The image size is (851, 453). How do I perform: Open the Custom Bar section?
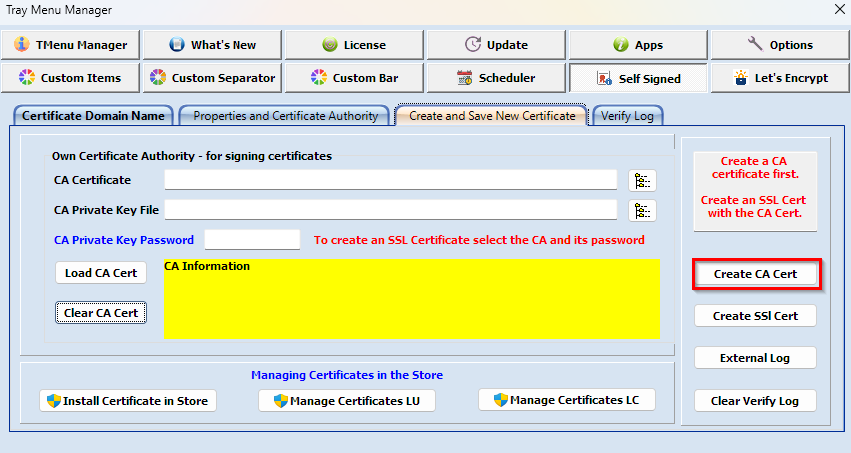point(354,78)
